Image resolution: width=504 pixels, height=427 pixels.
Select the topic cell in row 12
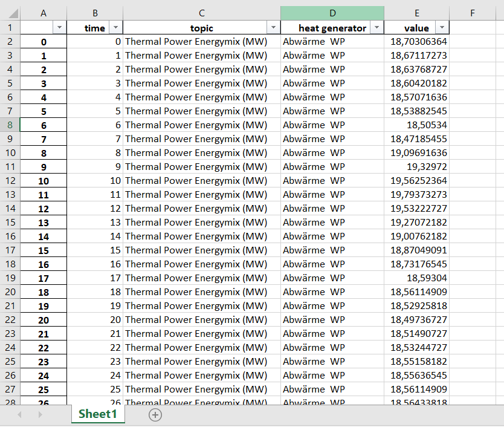point(201,180)
